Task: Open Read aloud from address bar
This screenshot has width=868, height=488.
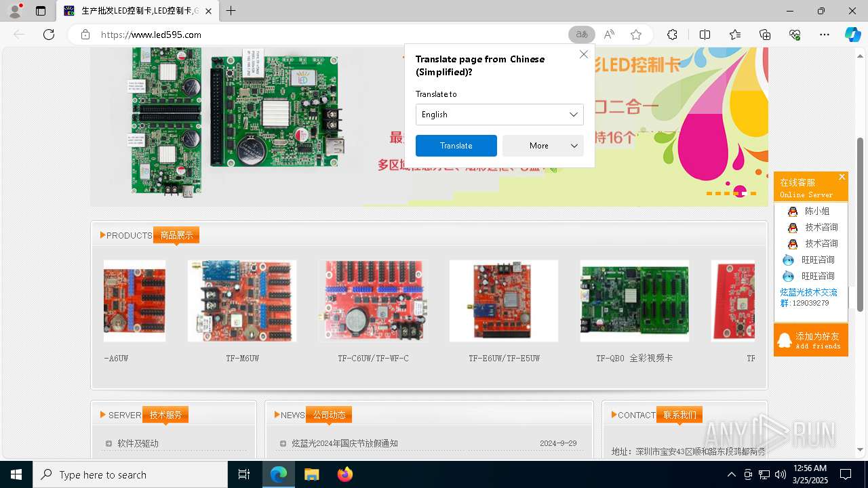Action: (x=609, y=35)
